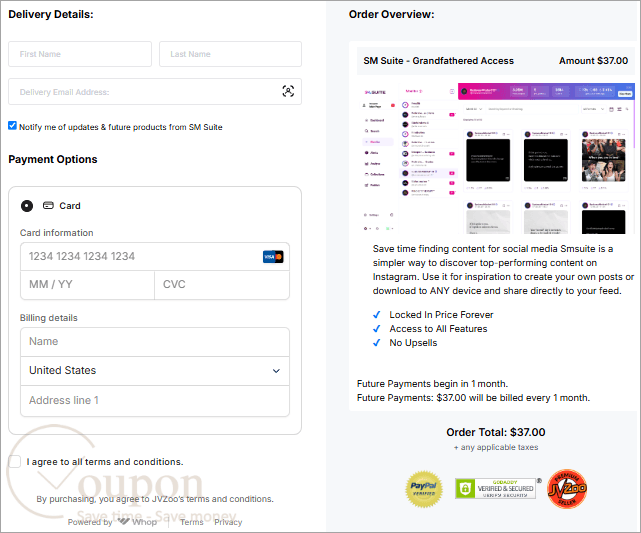The width and height of the screenshot is (641, 533).
Task: Click the JVZoo Premium Seller badge
Action: [567, 488]
